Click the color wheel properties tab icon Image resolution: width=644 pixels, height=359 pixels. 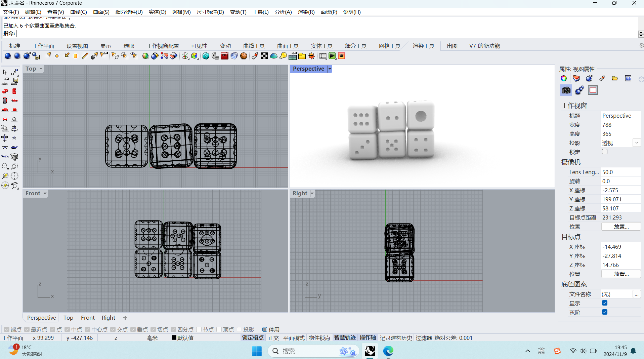coord(564,78)
